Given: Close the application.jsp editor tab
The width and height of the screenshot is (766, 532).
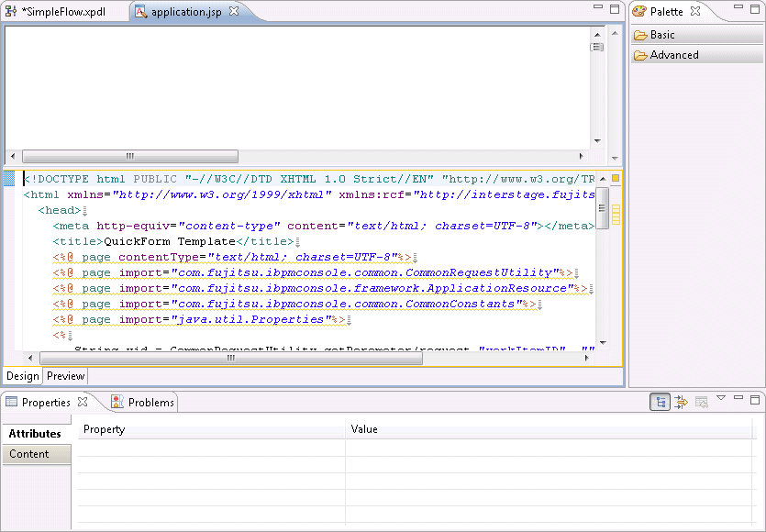Looking at the screenshot, I should pyautogui.click(x=234, y=11).
